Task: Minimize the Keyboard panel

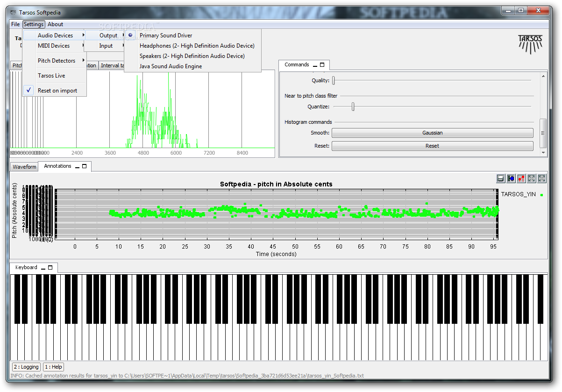Action: [x=43, y=268]
